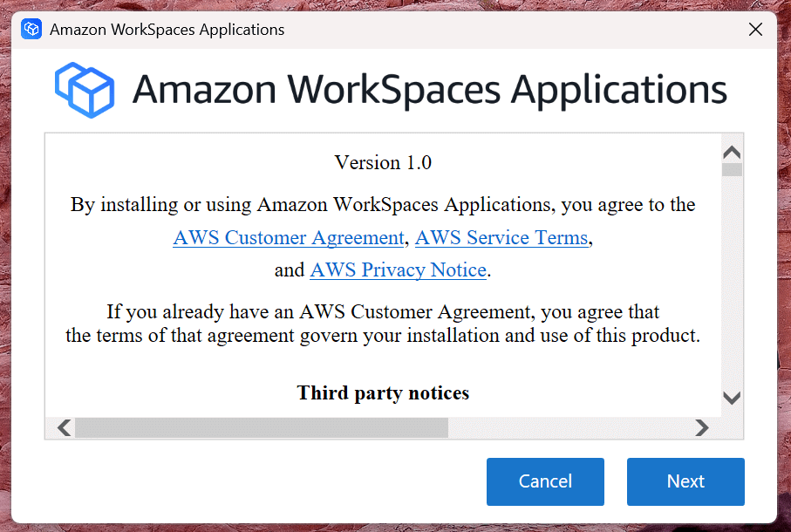Viewport: 791px width, 532px height.
Task: Click the scroll-up arrow on the license text
Action: 731,151
